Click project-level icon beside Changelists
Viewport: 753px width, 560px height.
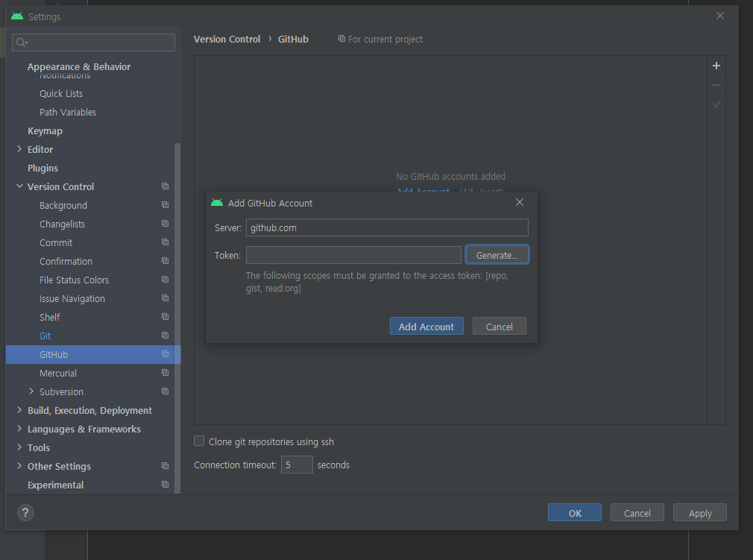pyautogui.click(x=165, y=224)
